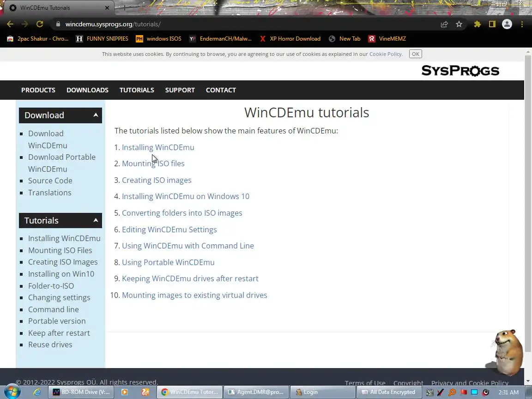Go back using the browser back arrow
The height and width of the screenshot is (399, 532).
pos(10,24)
